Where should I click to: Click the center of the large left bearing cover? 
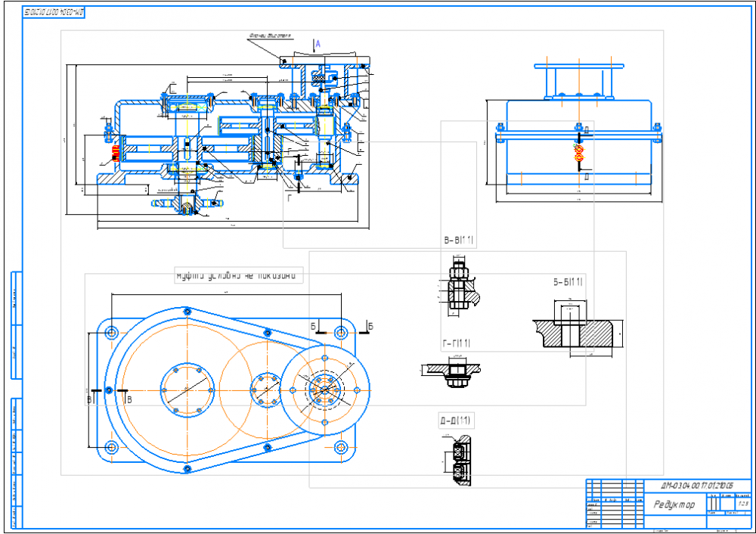187,390
